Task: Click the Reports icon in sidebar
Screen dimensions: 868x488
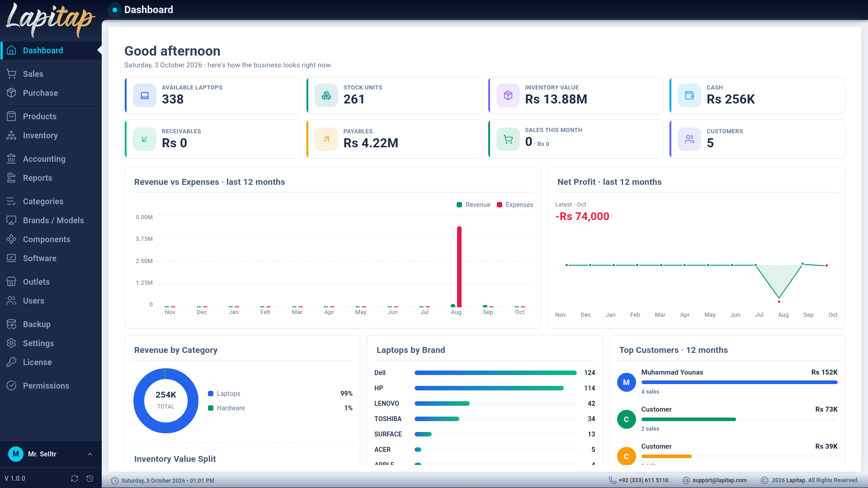Action: (11, 178)
